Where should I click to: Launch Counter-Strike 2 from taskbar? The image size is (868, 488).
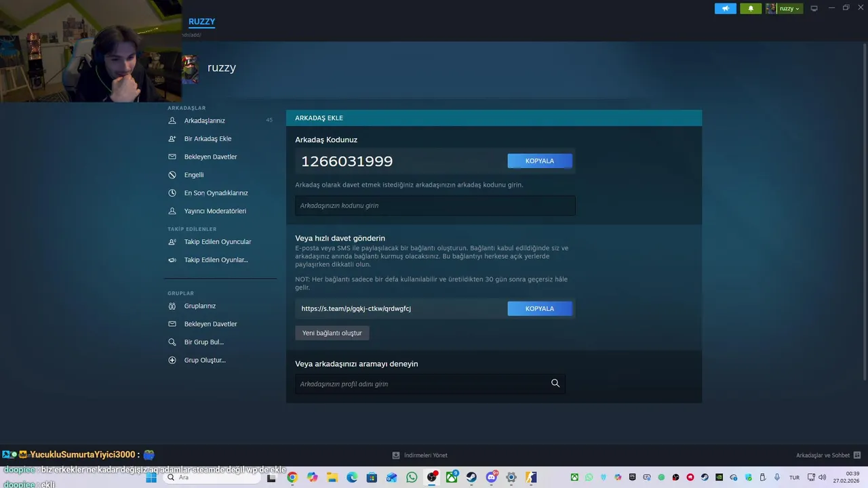pyautogui.click(x=530, y=478)
